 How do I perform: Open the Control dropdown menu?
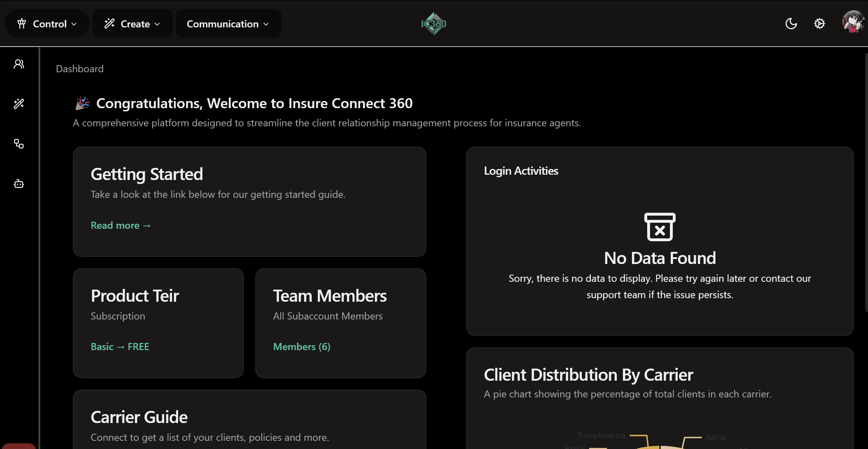tap(47, 24)
